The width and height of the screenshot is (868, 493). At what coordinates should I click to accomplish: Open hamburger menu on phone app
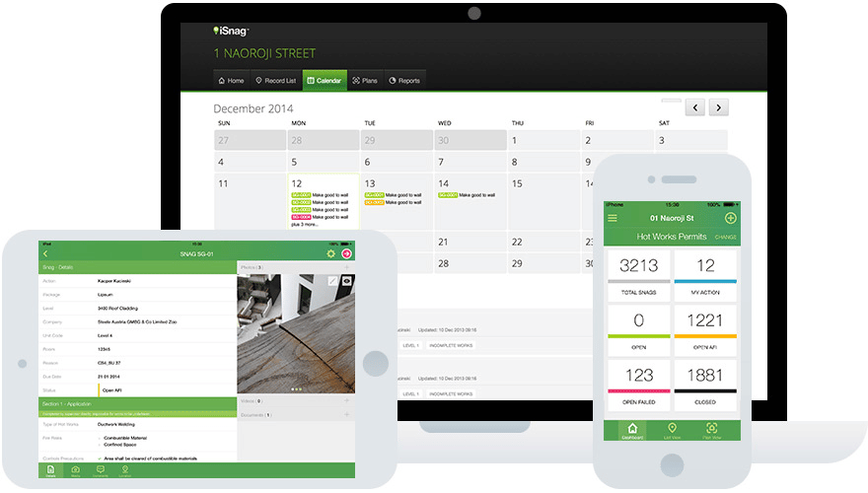tap(613, 218)
